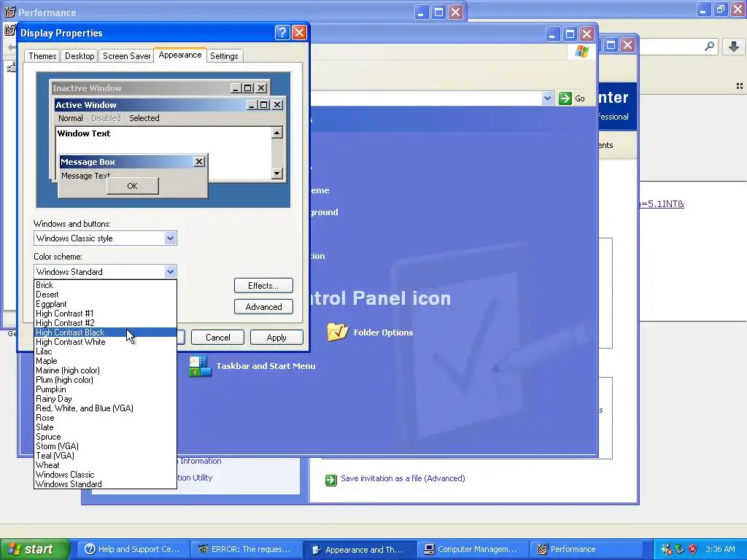
Task: Expand the address bar dropdown arrow
Action: (x=547, y=98)
